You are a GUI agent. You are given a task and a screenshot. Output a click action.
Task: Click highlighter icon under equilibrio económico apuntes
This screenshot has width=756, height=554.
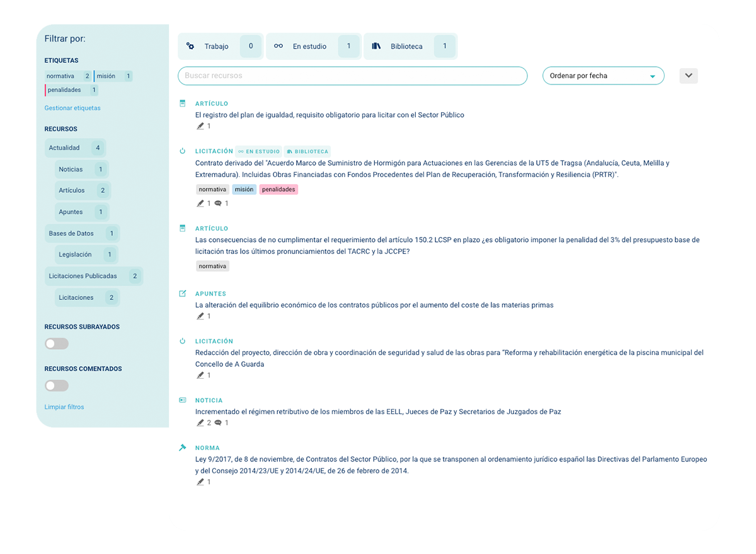pos(200,316)
